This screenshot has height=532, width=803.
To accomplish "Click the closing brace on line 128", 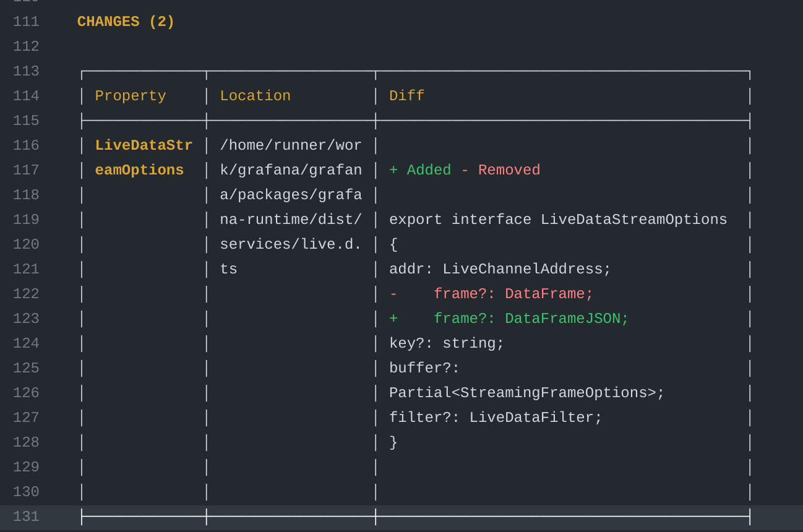I will point(393,442).
